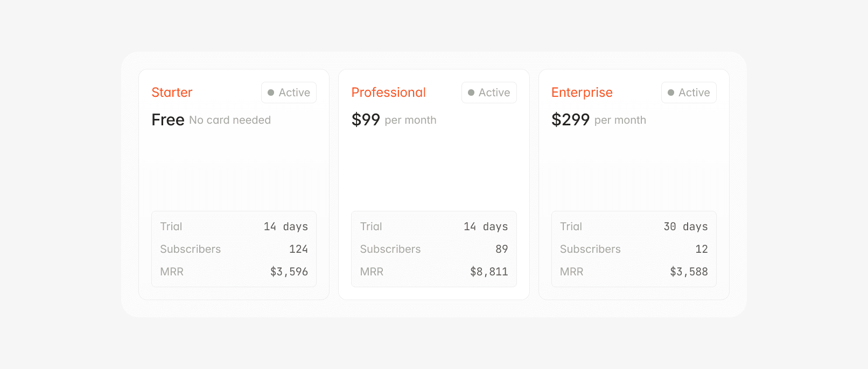Click the No card needed label
The height and width of the screenshot is (369, 868).
point(229,120)
